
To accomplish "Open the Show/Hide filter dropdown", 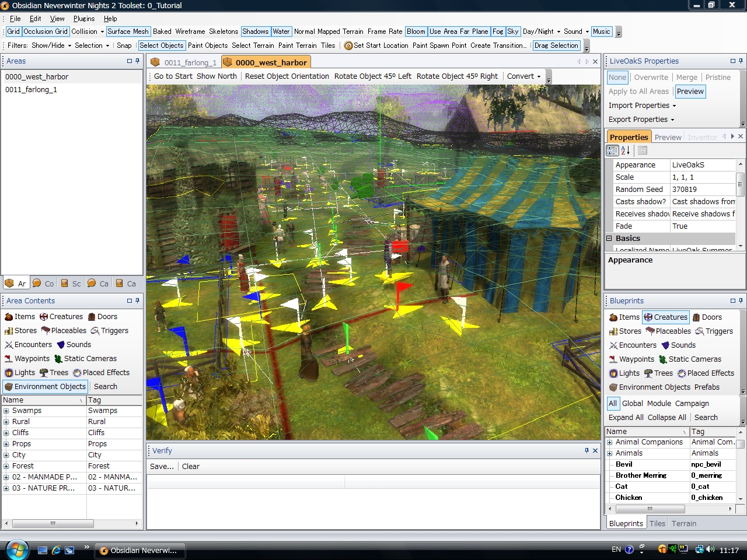I will click(x=51, y=45).
